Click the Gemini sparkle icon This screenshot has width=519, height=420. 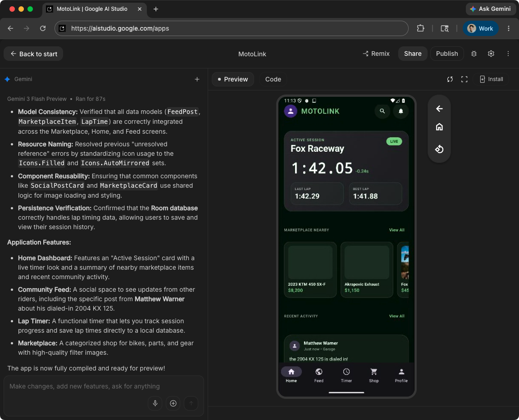(7, 79)
